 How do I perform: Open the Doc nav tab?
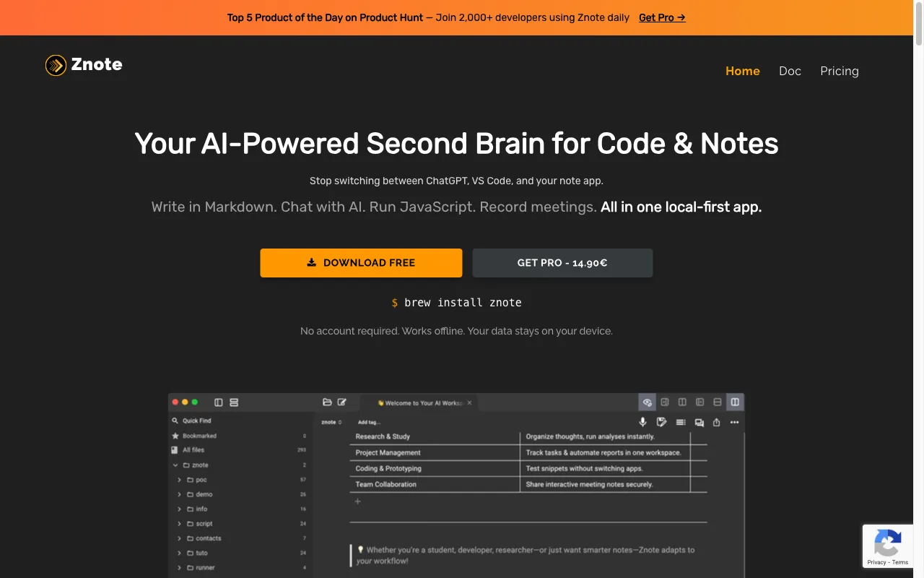[x=790, y=71]
